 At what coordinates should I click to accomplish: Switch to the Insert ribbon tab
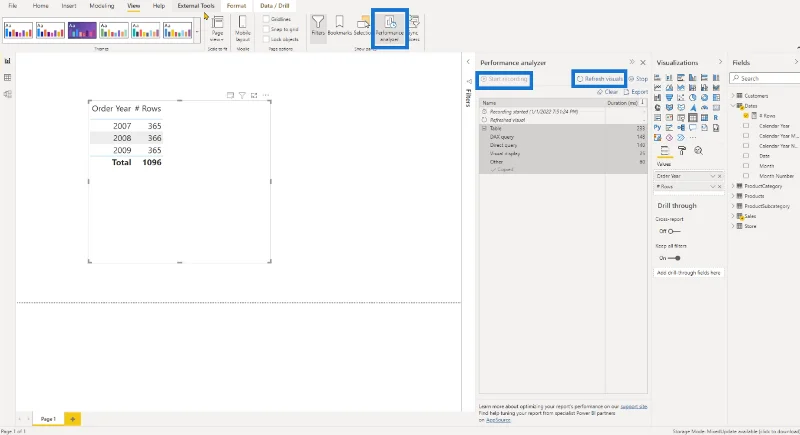point(69,6)
